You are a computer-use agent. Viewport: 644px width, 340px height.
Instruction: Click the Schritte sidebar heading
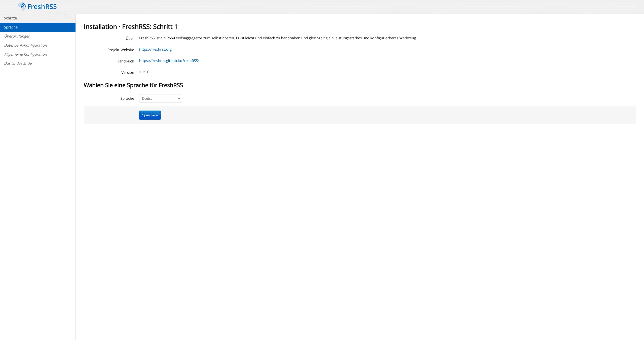click(10, 18)
